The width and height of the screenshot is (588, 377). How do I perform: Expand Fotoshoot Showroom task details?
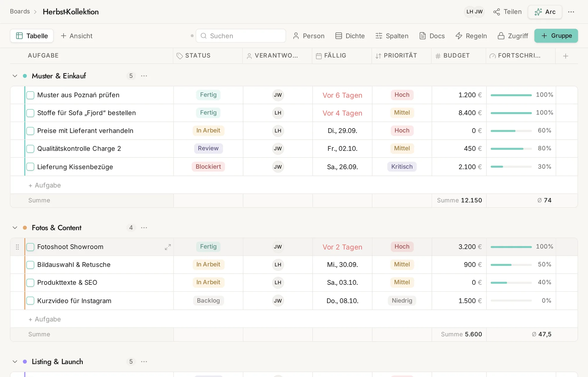(x=168, y=247)
